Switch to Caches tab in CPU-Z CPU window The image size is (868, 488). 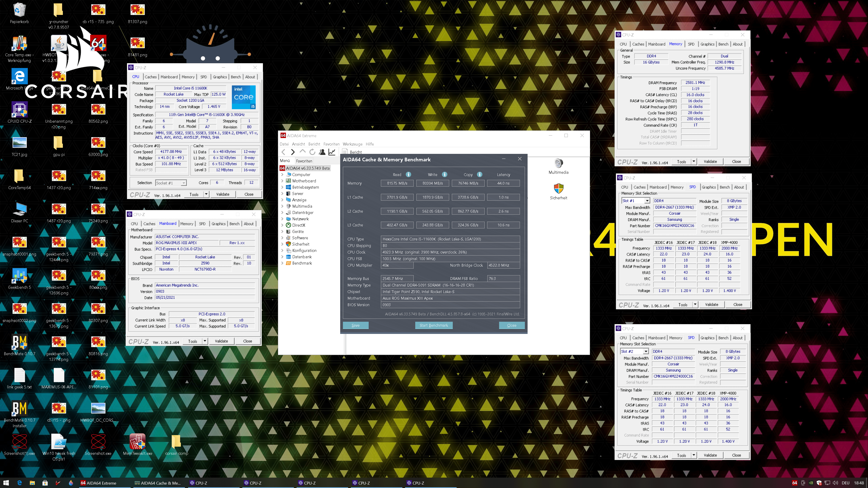click(151, 77)
